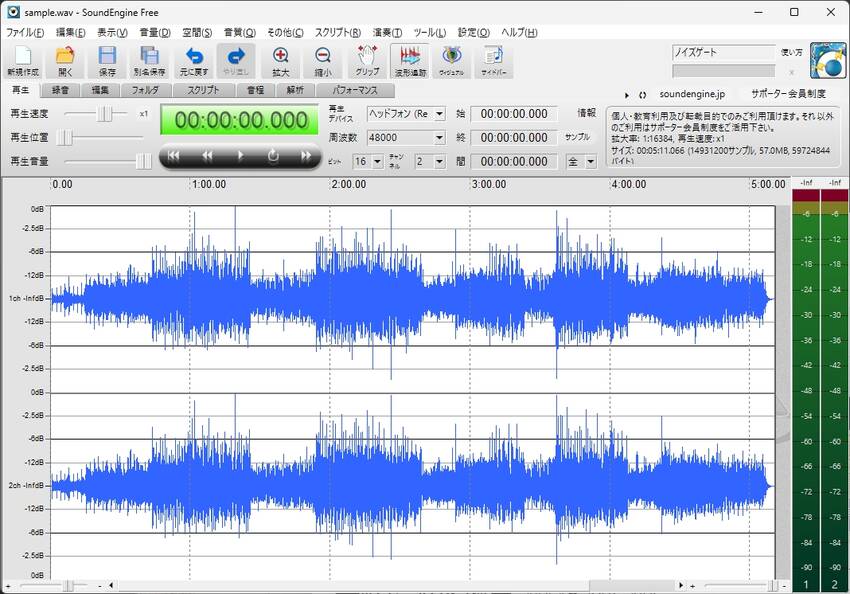Screen dimensions: 850x594
Task: Open the 再生デバイス ヘッドフォン dropdown
Action: [440, 114]
